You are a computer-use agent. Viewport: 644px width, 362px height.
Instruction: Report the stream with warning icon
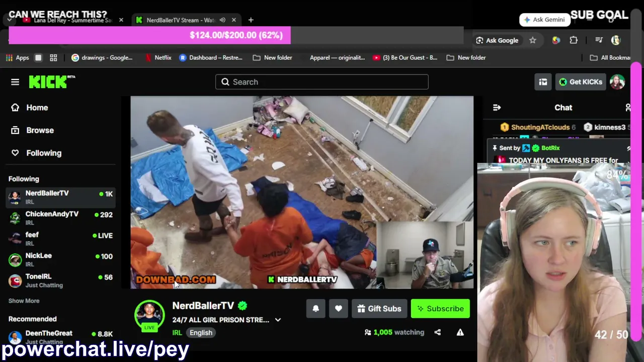tap(460, 332)
